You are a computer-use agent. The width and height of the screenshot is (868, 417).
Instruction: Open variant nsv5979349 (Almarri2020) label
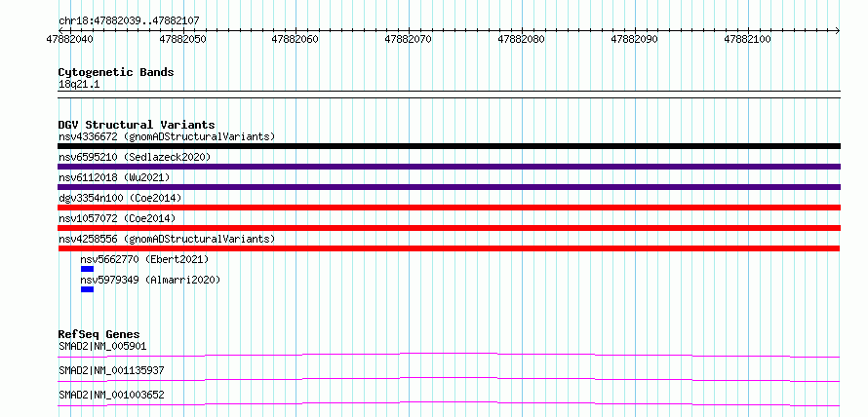tap(150, 280)
